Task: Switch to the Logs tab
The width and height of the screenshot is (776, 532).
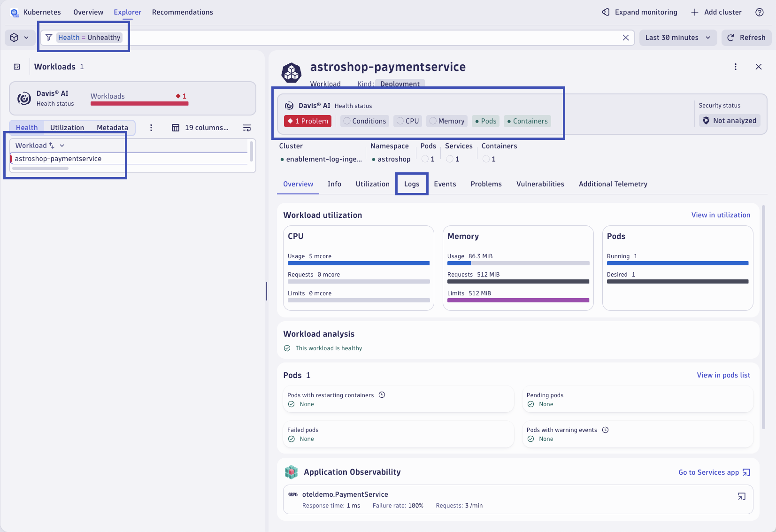Action: tap(412, 184)
